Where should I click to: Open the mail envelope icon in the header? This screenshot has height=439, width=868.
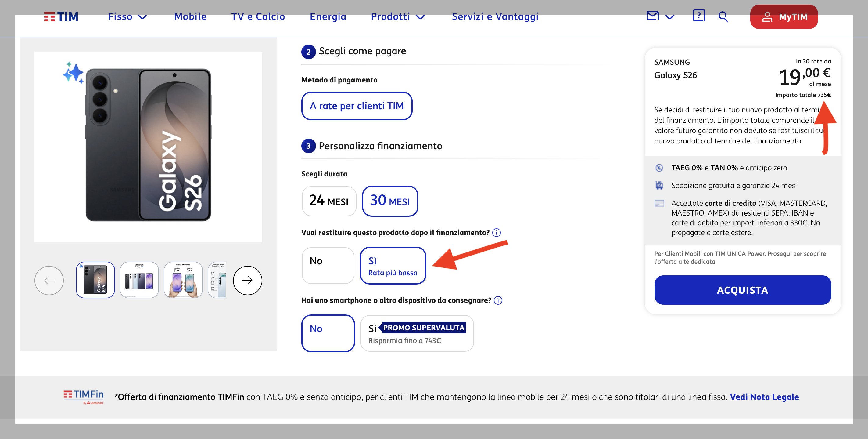652,16
